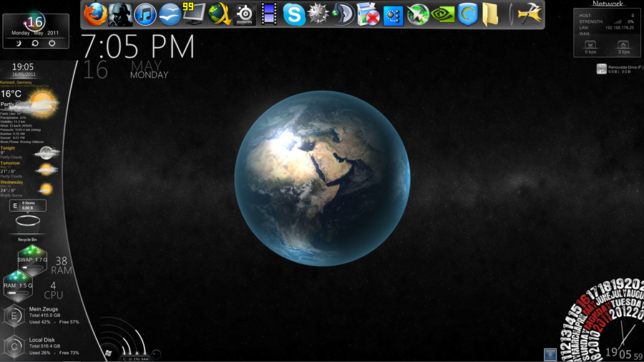Image resolution: width=644 pixels, height=362 pixels.
Task: Click the network upload arrow box
Action: (x=623, y=44)
